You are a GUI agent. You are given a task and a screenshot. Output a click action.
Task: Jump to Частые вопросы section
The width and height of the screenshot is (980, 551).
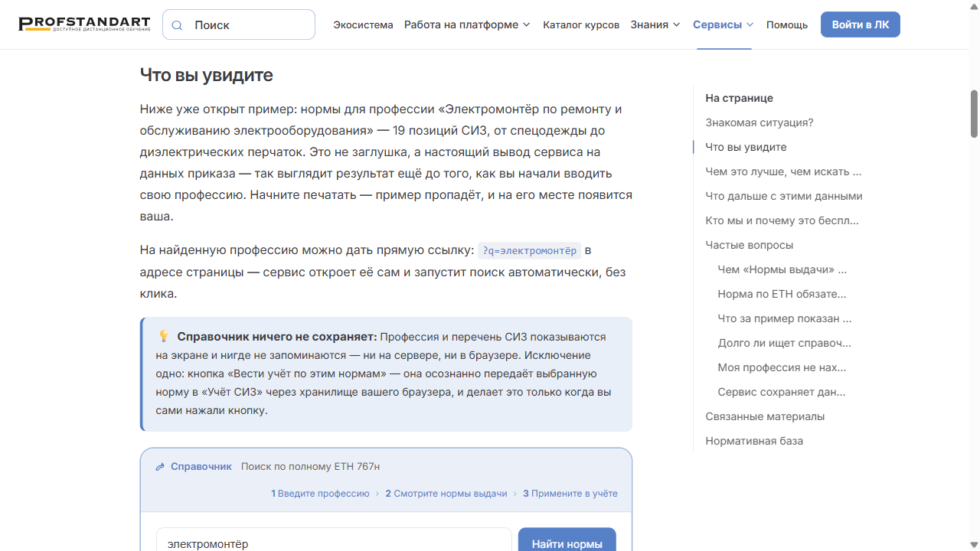(749, 245)
